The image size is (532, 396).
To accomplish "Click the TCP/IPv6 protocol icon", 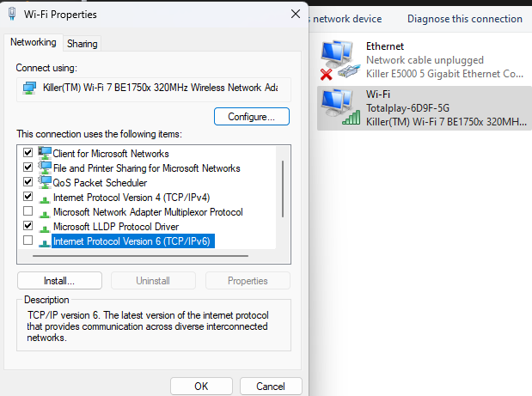I will point(45,243).
